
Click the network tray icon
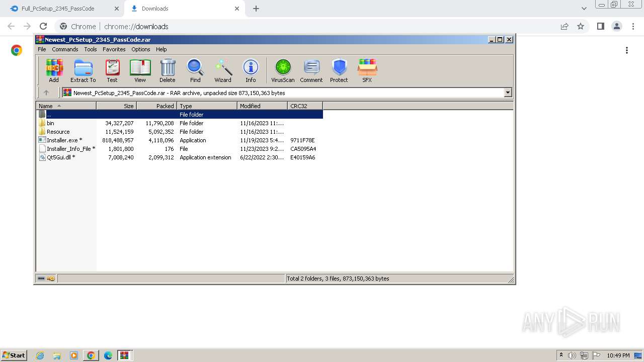(584, 355)
